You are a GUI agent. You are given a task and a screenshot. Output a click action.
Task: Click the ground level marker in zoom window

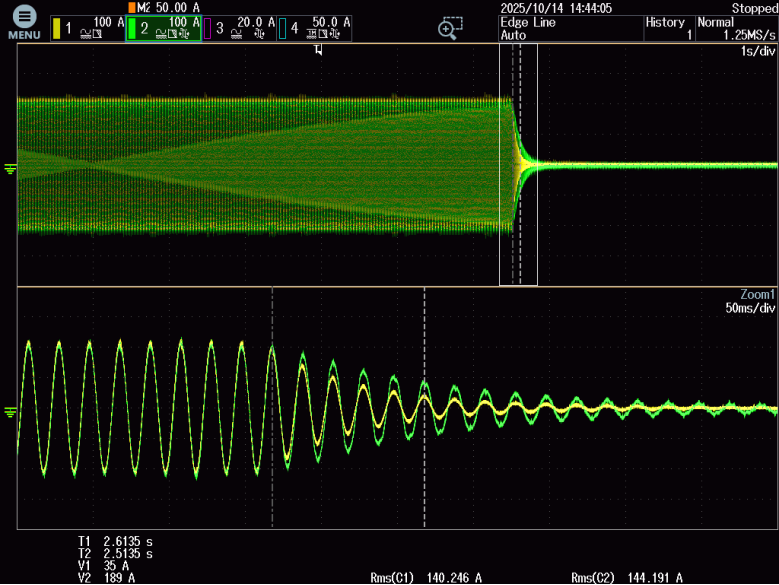pos(10,411)
